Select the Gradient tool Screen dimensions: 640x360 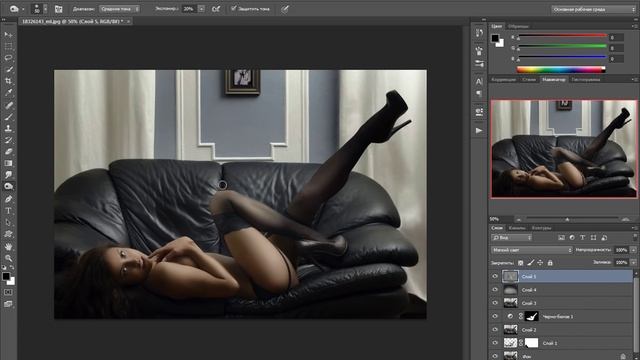point(8,163)
